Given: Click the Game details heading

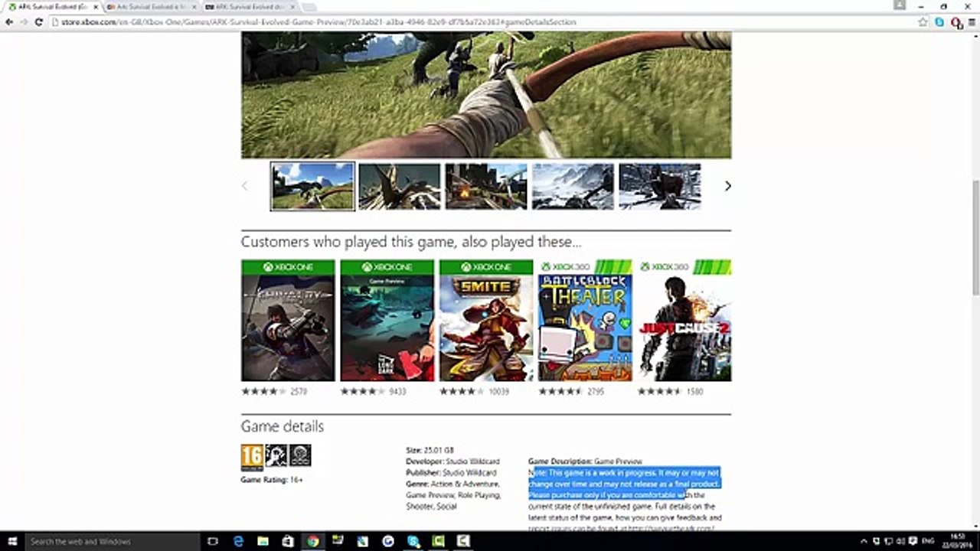Looking at the screenshot, I should (x=283, y=426).
